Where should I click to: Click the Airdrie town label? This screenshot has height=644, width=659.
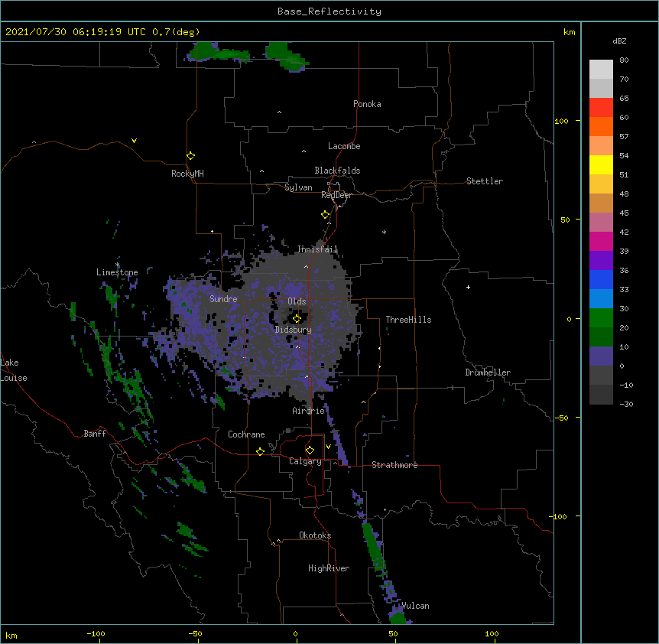(x=309, y=411)
